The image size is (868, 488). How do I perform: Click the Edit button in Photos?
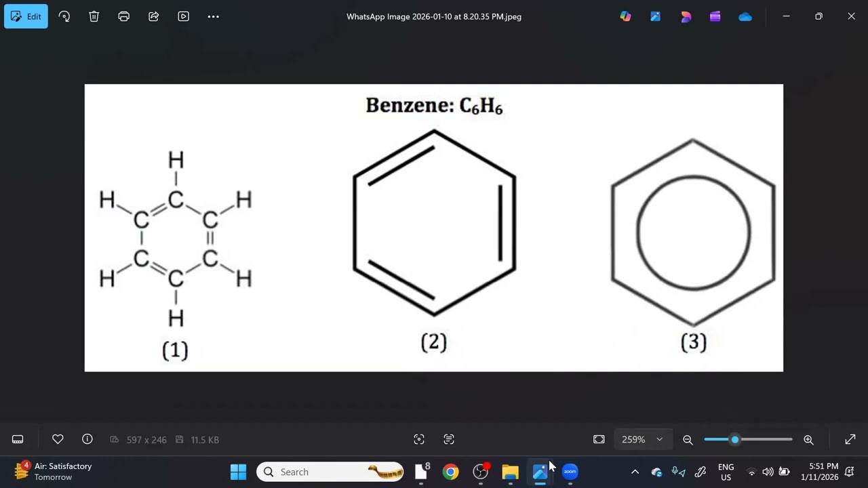(26, 16)
